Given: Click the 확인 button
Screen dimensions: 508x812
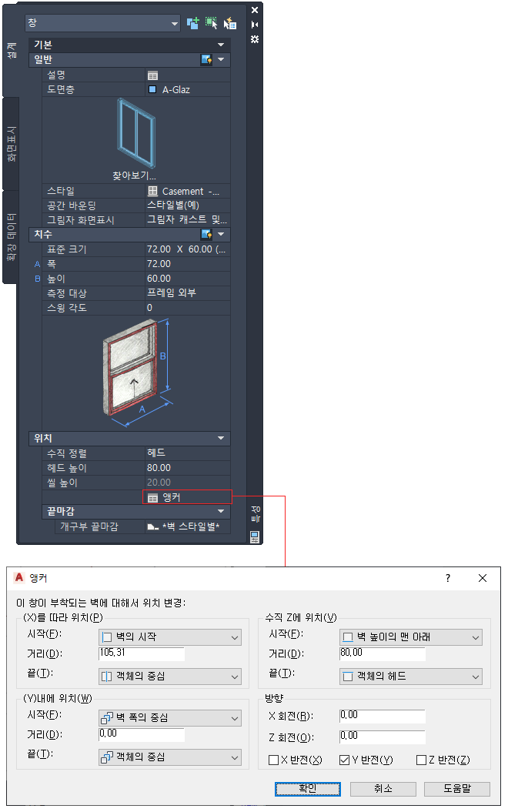Looking at the screenshot, I should point(308,789).
